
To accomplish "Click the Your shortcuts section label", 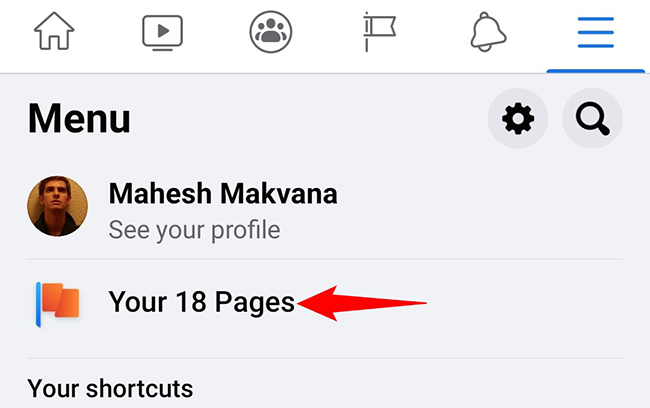I will (110, 388).
